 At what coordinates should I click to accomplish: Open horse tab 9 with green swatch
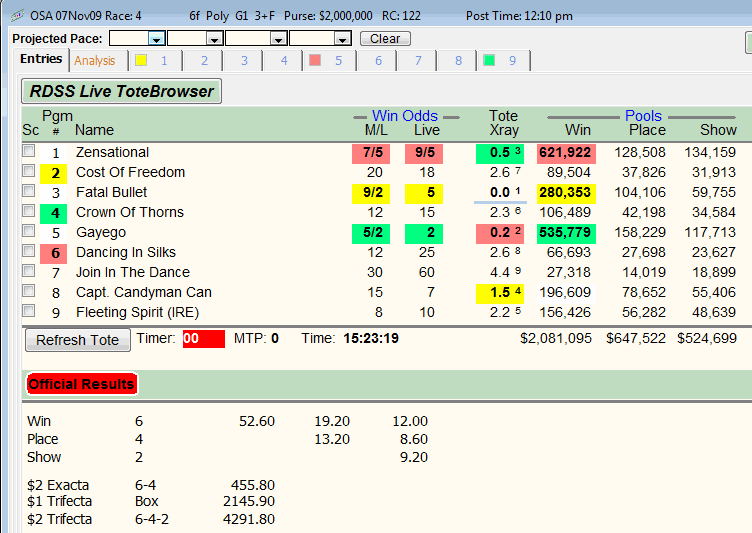[504, 60]
